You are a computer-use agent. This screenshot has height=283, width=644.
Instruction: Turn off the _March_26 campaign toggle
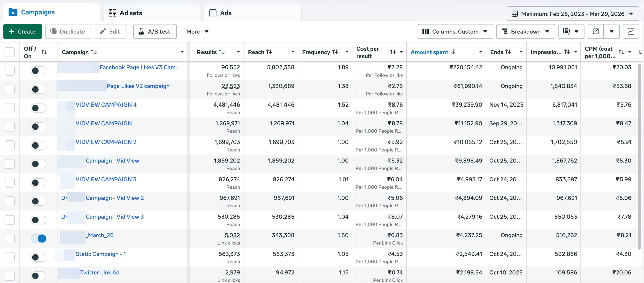point(38,238)
